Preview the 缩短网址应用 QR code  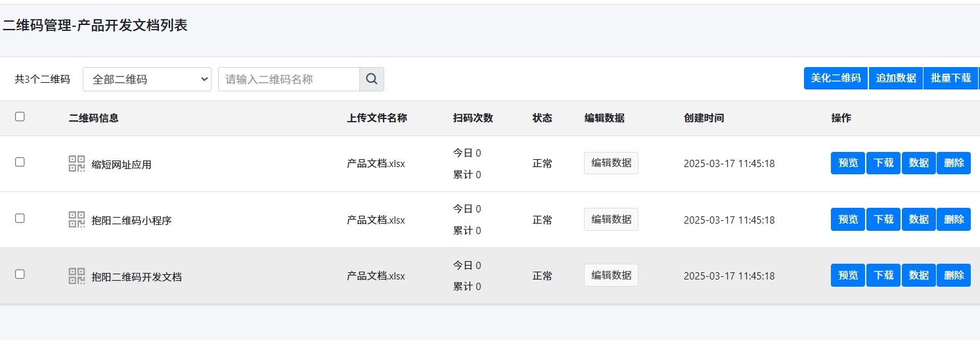tap(848, 163)
